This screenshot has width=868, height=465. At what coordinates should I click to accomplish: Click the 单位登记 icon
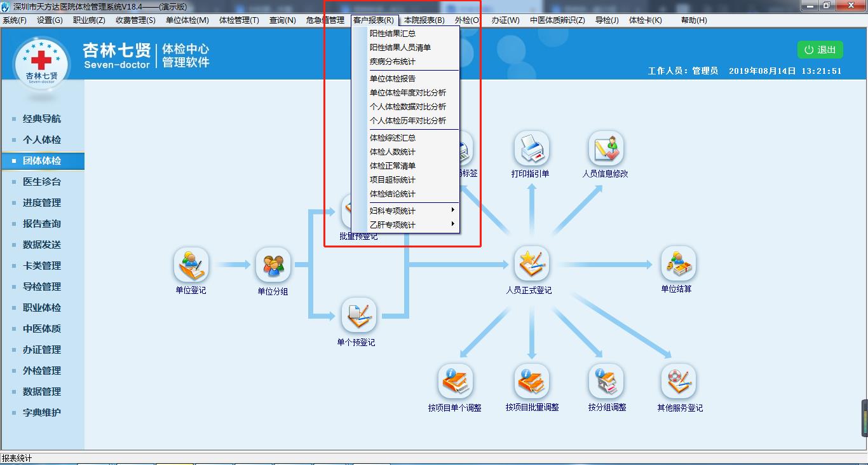(x=191, y=265)
